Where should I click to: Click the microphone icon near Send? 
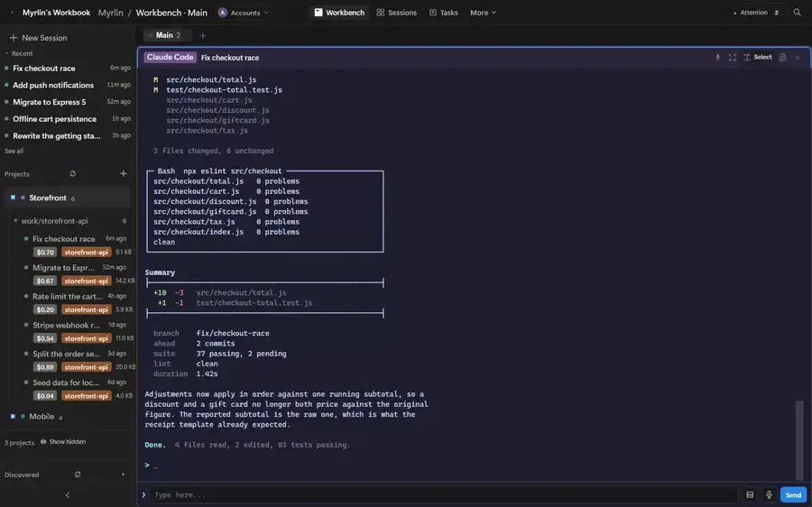pos(769,495)
